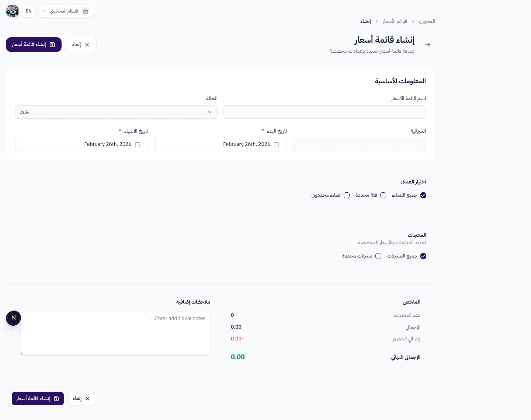Open the الحالة status dropdown showing نشط
Screen dimensions: 531x420
pos(116,112)
